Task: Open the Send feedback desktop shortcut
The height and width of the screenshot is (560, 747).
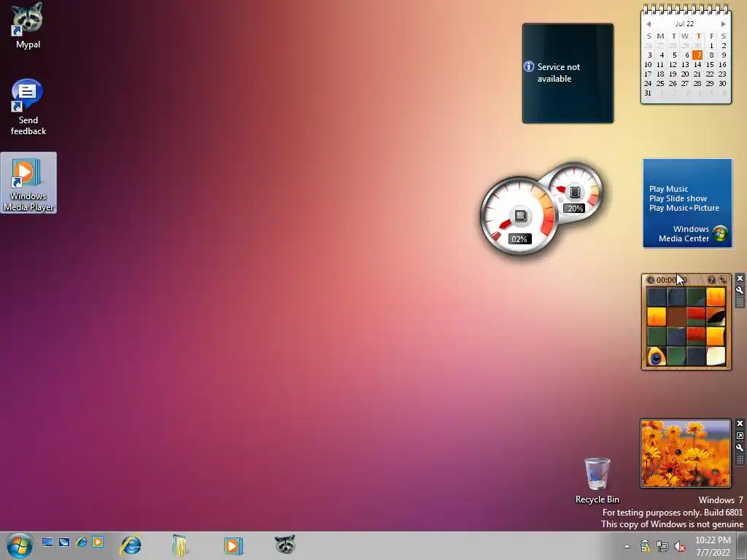Action: pyautogui.click(x=28, y=107)
